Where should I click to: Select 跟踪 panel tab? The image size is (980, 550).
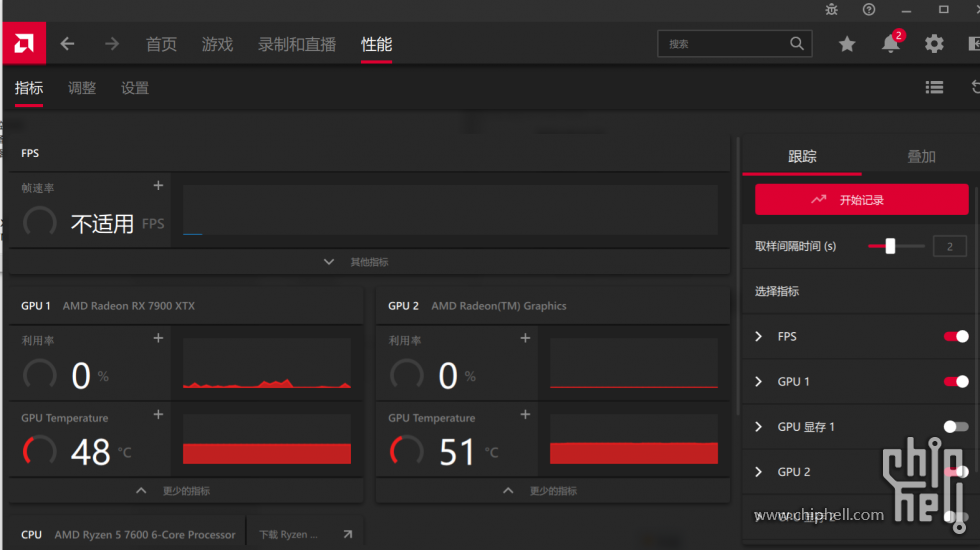click(802, 156)
